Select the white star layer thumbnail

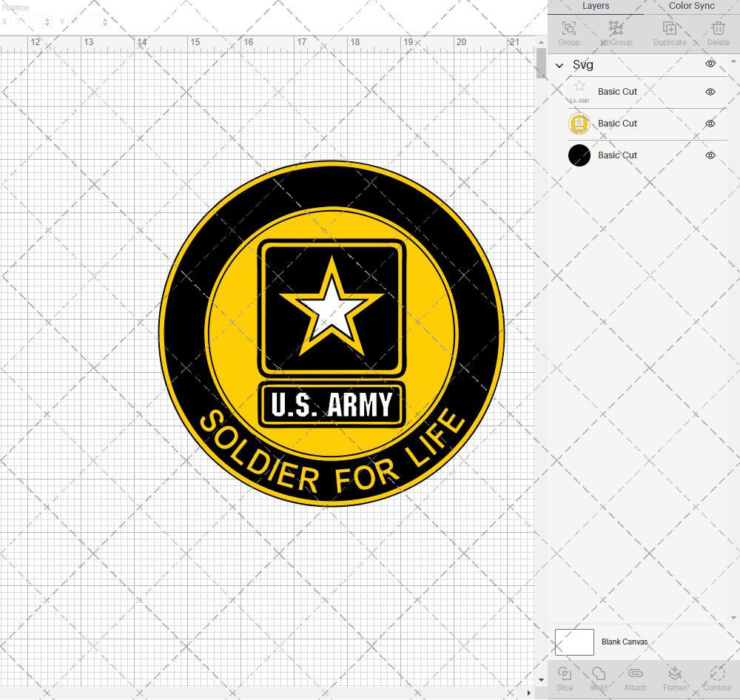click(579, 92)
